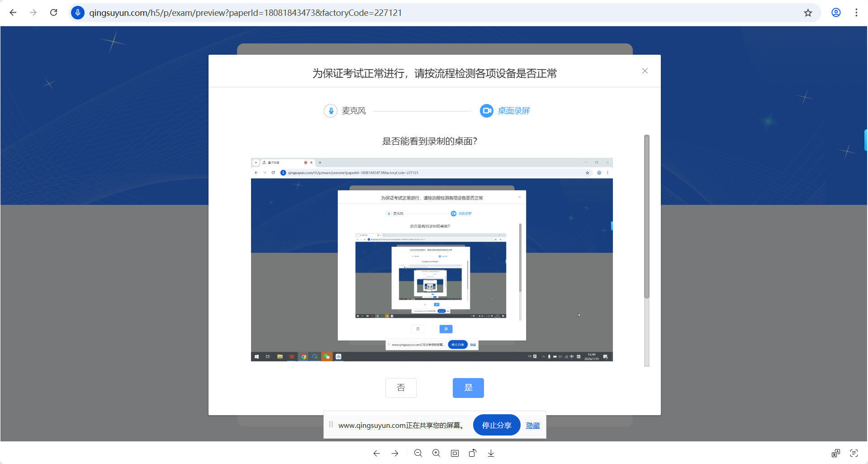The width and height of the screenshot is (868, 464).
Task: Click the 隐藏 link on sharing bar
Action: [x=533, y=426]
